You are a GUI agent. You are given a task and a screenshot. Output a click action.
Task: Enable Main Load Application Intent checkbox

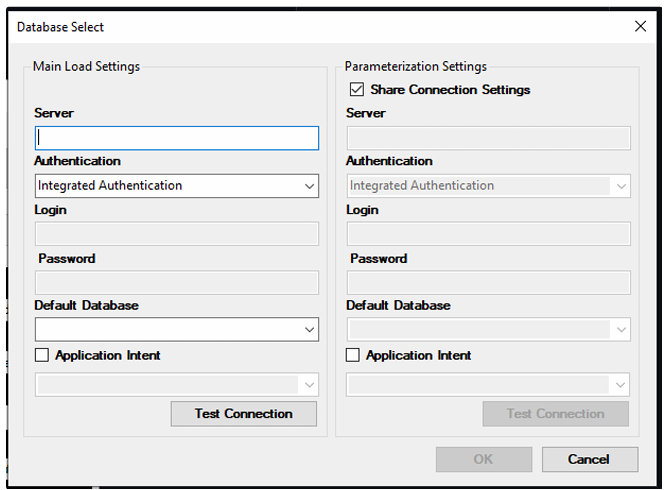pos(42,355)
